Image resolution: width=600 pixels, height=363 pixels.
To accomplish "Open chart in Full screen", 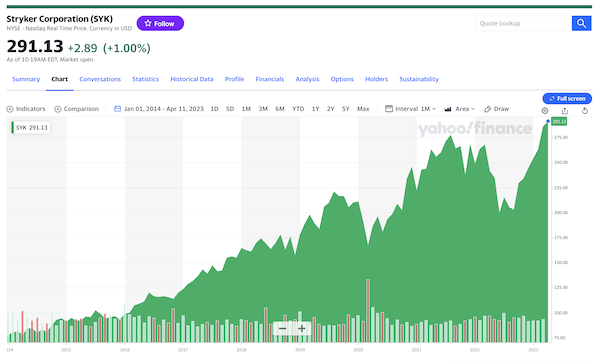I will tap(567, 98).
